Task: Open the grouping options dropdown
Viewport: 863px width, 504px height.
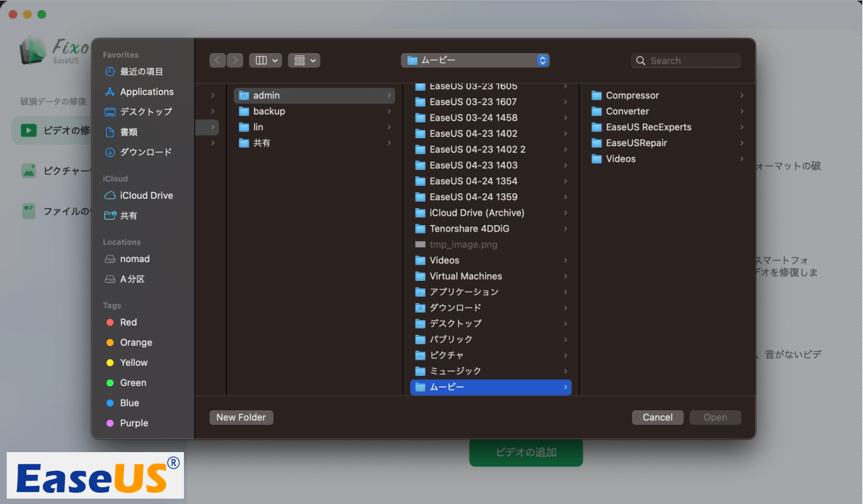Action: pyautogui.click(x=304, y=61)
